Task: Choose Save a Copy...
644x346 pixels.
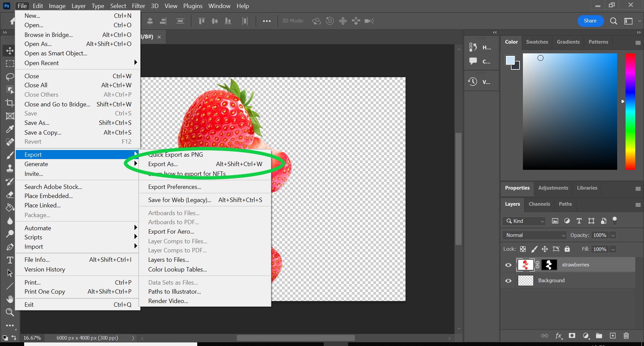Action: [78, 133]
